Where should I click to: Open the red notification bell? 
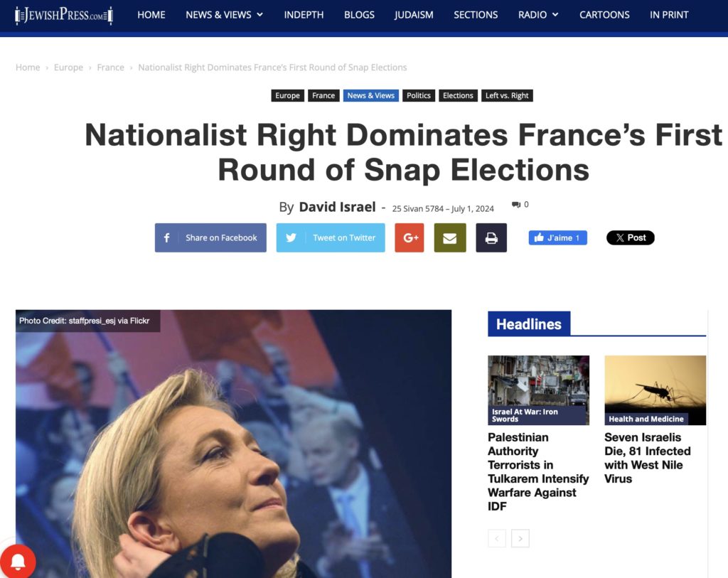click(x=18, y=562)
